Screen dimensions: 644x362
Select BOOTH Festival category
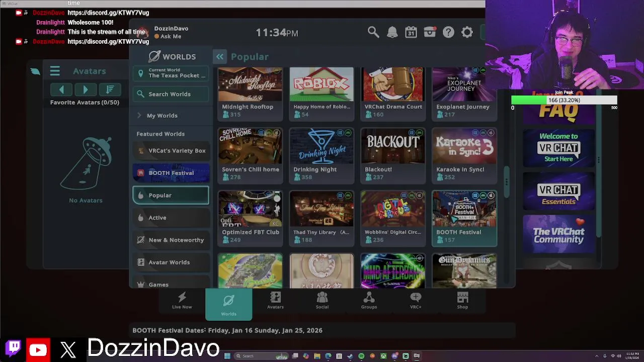(171, 173)
